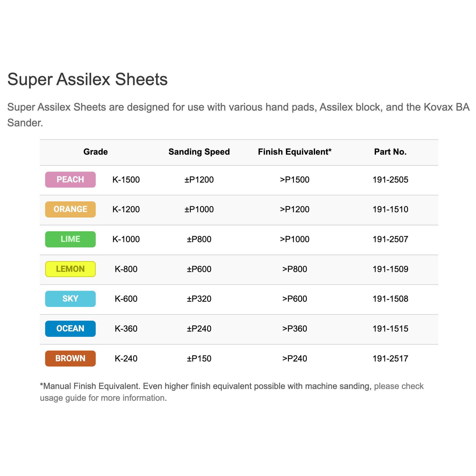The width and height of the screenshot is (476, 476).
Task: Click the blue OCEAN badge
Action: (70, 329)
